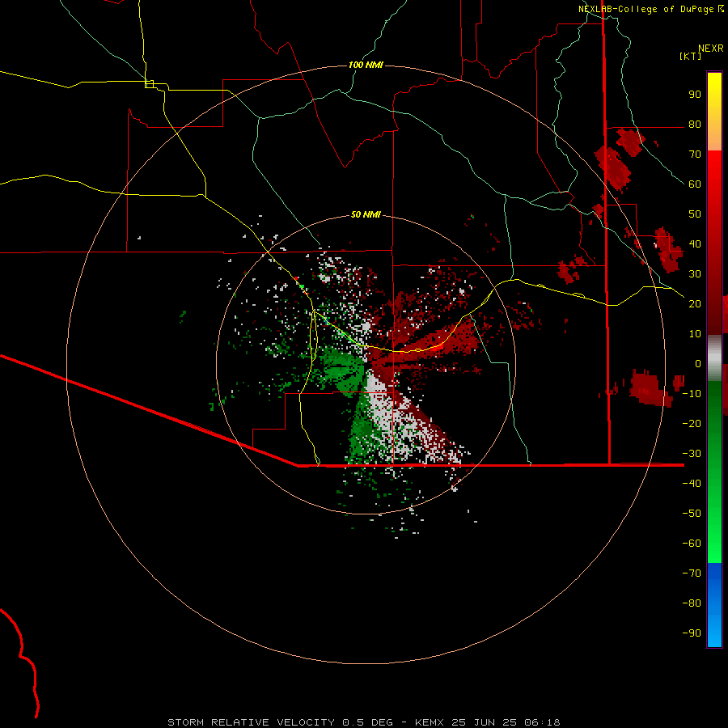Click the -40 value on velocity scale
This screenshot has height=728, width=728.
point(692,484)
